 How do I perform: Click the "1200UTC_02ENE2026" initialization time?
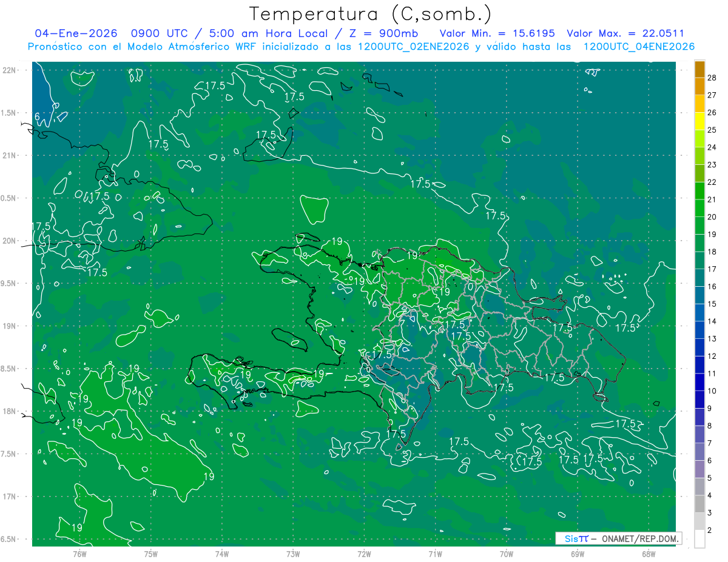[413, 47]
